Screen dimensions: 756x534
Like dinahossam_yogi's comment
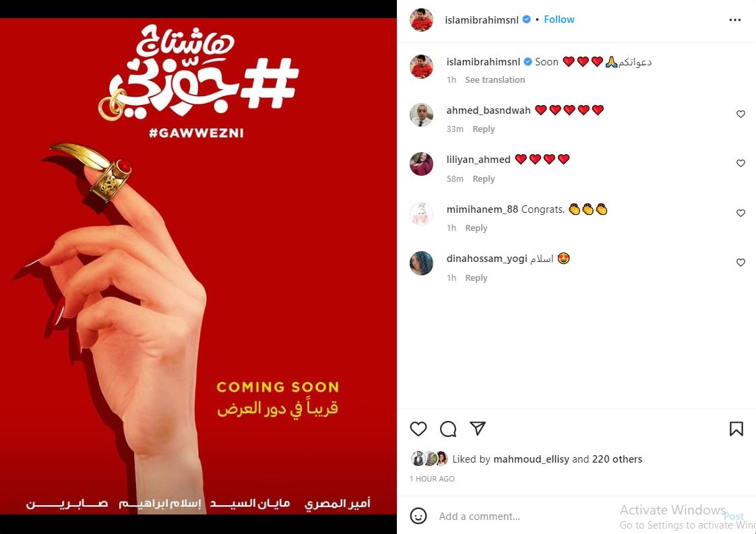pyautogui.click(x=741, y=263)
